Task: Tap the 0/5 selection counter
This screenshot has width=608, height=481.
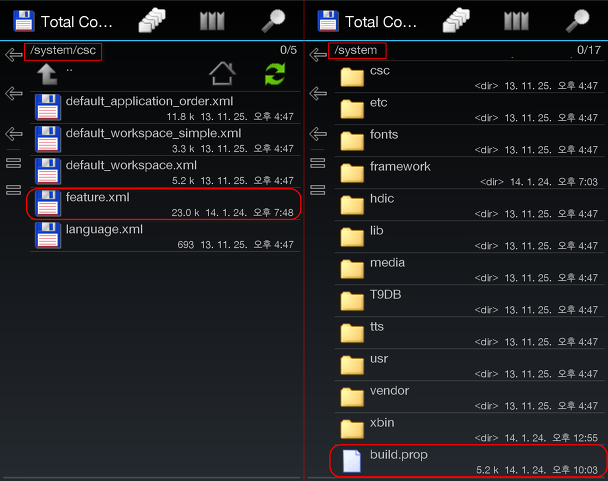Action: coord(288,50)
